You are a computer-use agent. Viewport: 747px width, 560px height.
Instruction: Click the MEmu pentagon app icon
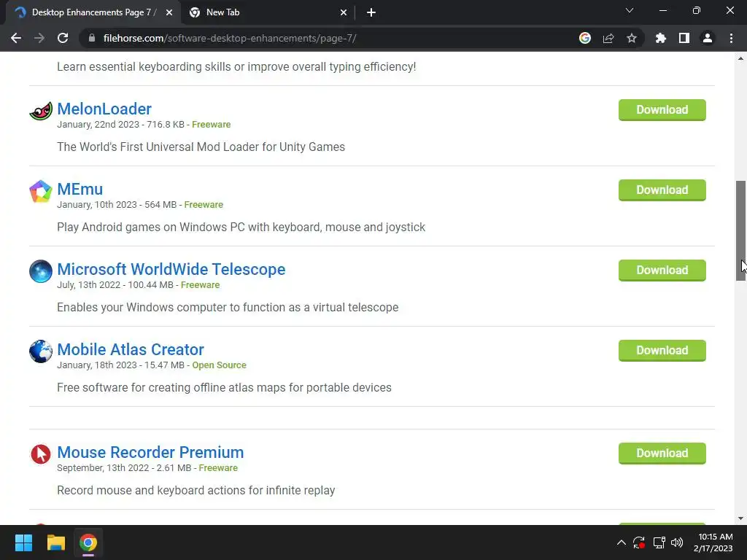(x=41, y=192)
